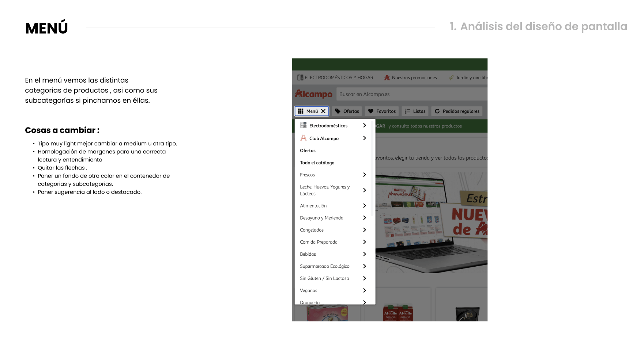Click the Listas checklist icon
The height and width of the screenshot is (362, 644).
[407, 111]
